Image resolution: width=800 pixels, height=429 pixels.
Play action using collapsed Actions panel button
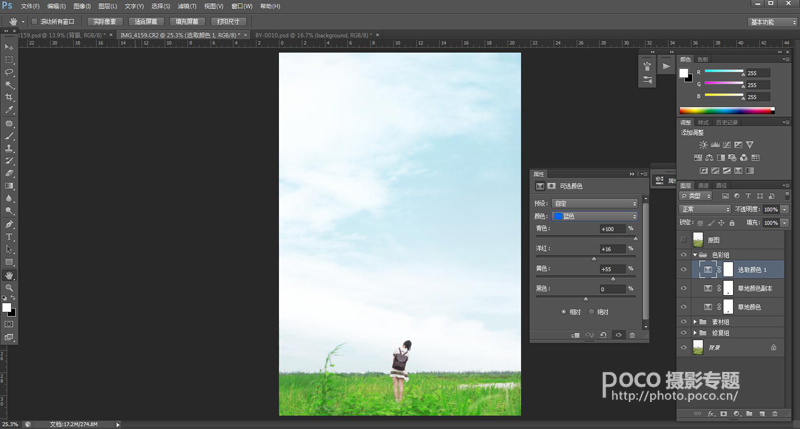pyautogui.click(x=666, y=66)
